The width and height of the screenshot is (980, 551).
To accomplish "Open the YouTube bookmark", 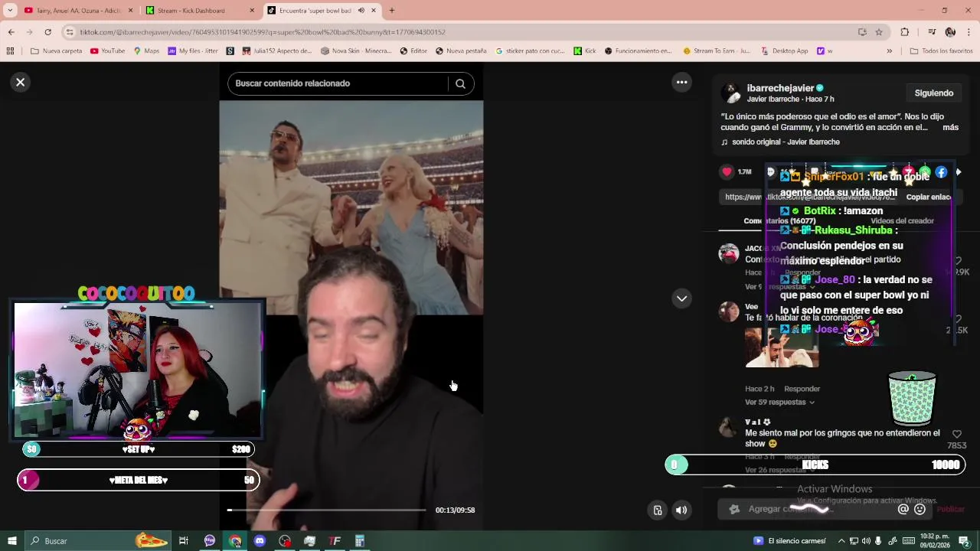I will click(107, 51).
